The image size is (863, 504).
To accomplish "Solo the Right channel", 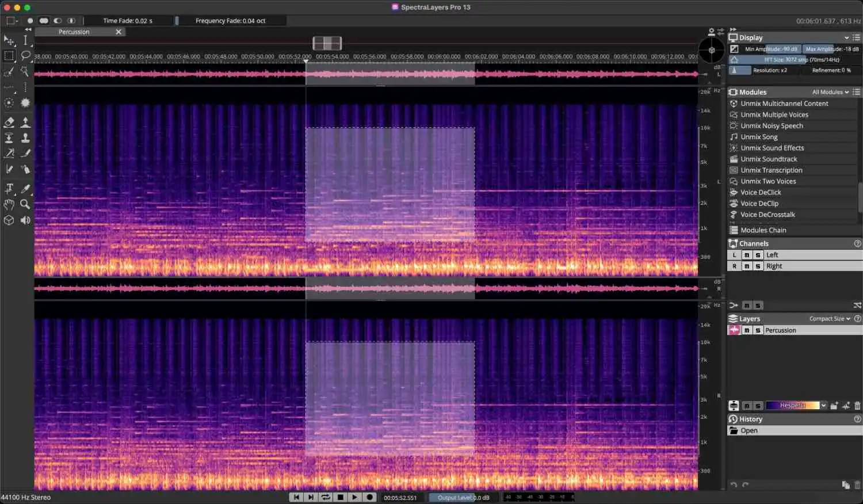I will pyautogui.click(x=758, y=266).
